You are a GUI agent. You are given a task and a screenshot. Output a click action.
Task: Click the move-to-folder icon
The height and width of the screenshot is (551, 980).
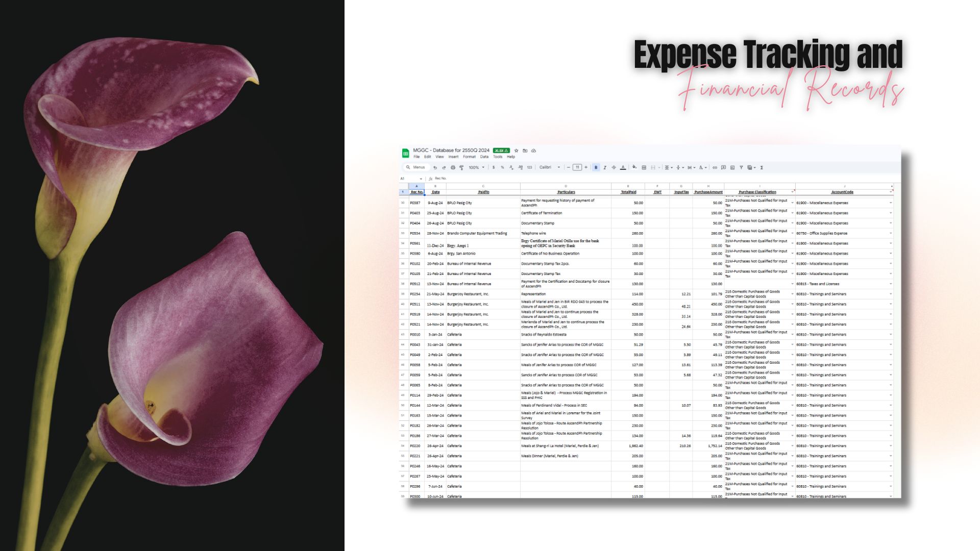[x=525, y=151]
